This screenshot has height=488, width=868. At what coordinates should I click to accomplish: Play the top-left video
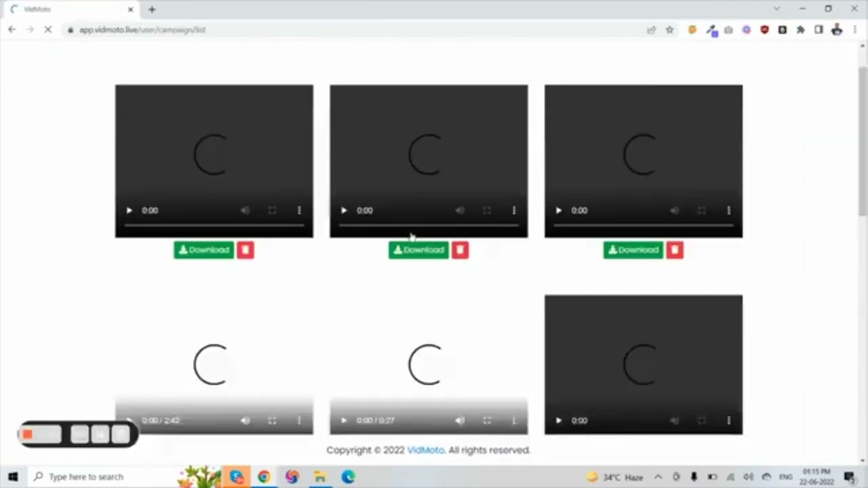130,210
